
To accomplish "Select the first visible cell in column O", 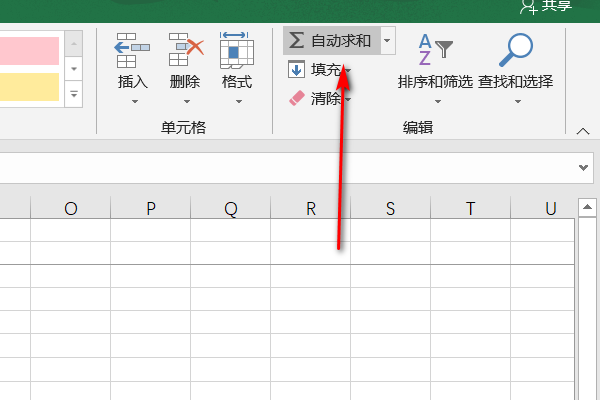I will (x=70, y=230).
